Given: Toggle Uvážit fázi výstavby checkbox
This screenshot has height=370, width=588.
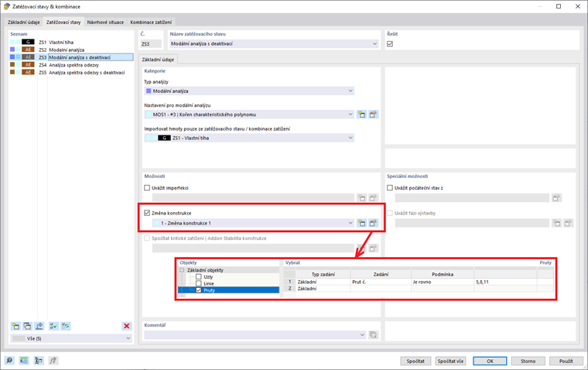Looking at the screenshot, I should click(390, 213).
